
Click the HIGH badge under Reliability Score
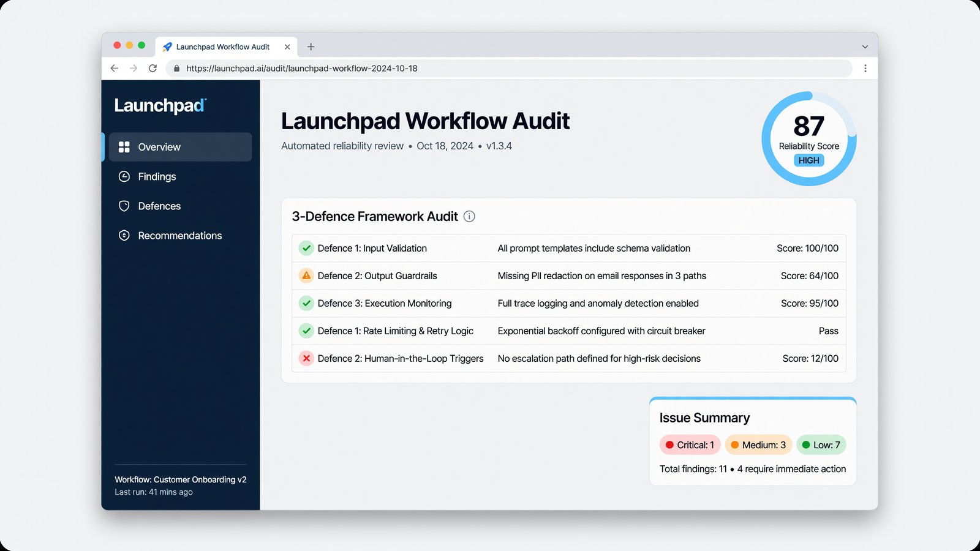(809, 160)
